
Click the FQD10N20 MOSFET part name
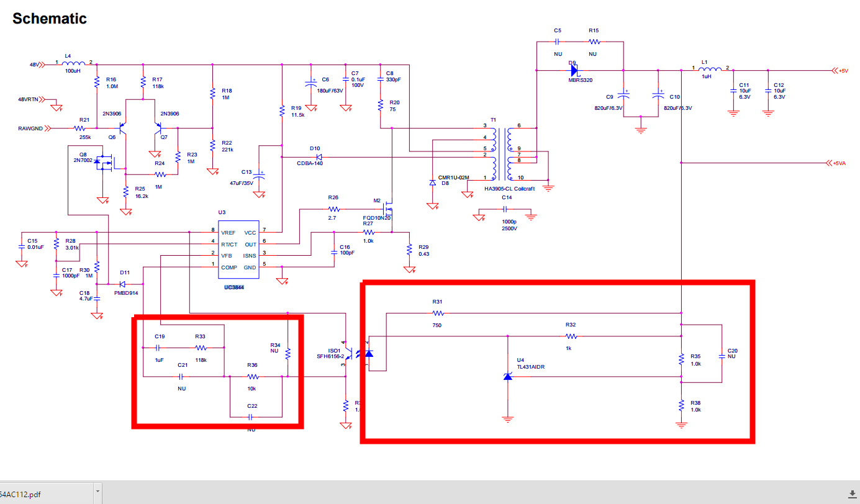[x=376, y=218]
